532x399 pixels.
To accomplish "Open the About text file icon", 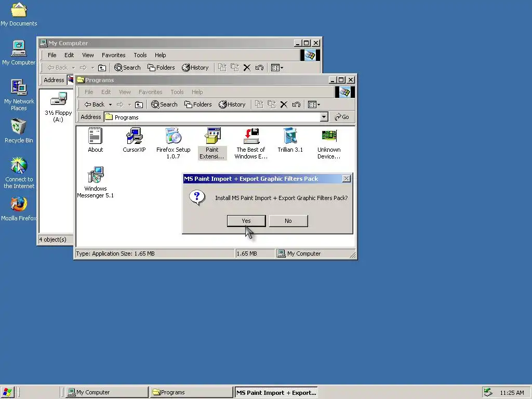I will 96,140.
